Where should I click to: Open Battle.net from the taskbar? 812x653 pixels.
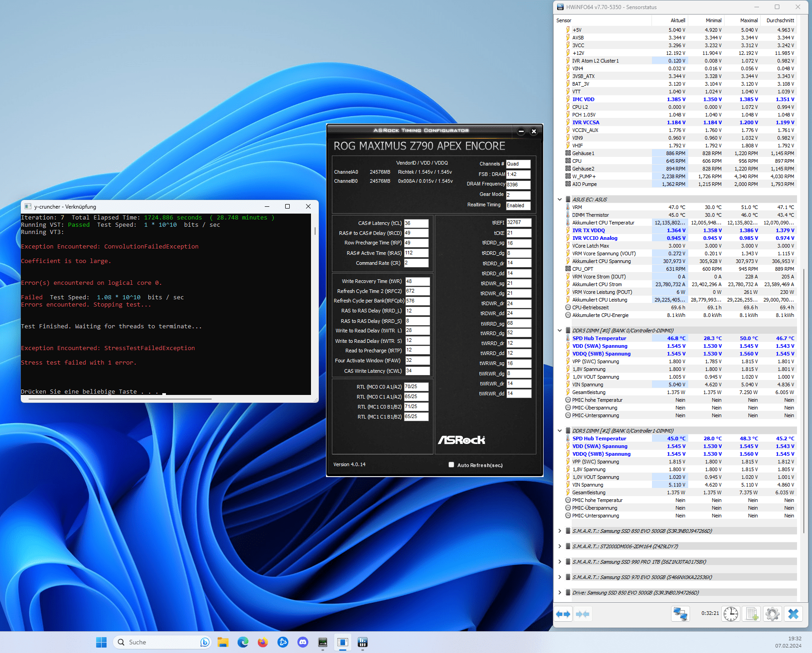282,642
